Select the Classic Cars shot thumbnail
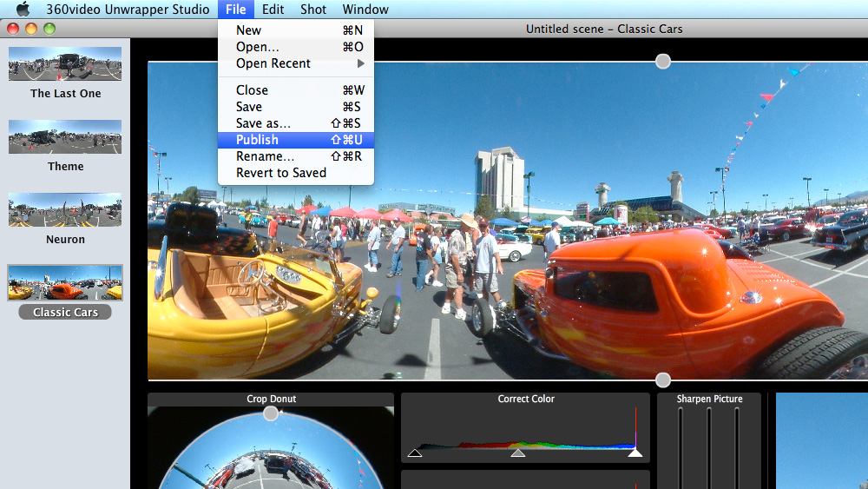The image size is (868, 489). pos(65,283)
